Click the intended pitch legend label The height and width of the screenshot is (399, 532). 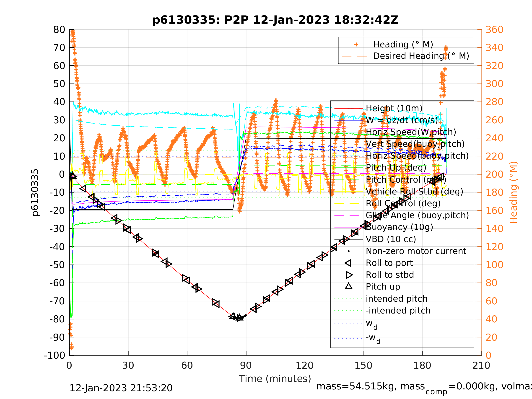pyautogui.click(x=397, y=298)
